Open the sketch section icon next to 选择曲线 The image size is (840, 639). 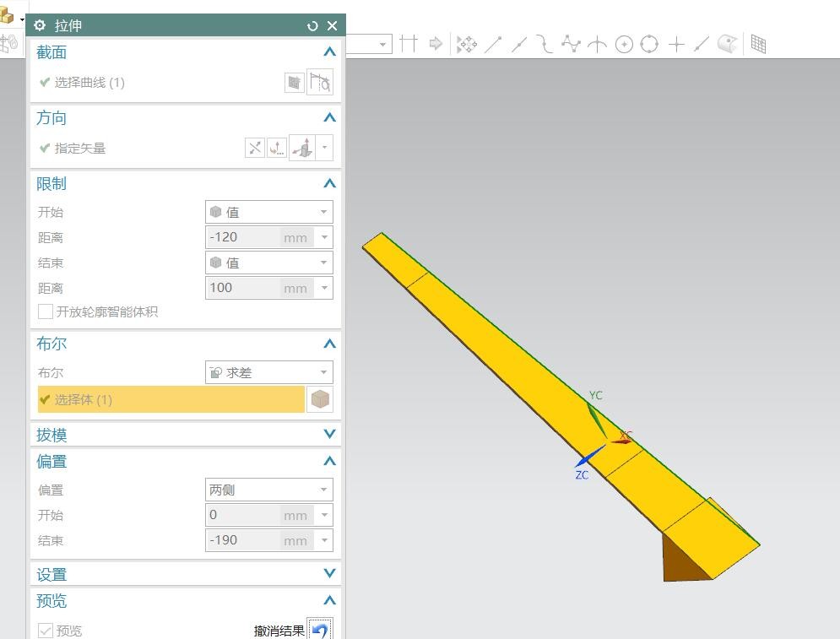[x=294, y=83]
